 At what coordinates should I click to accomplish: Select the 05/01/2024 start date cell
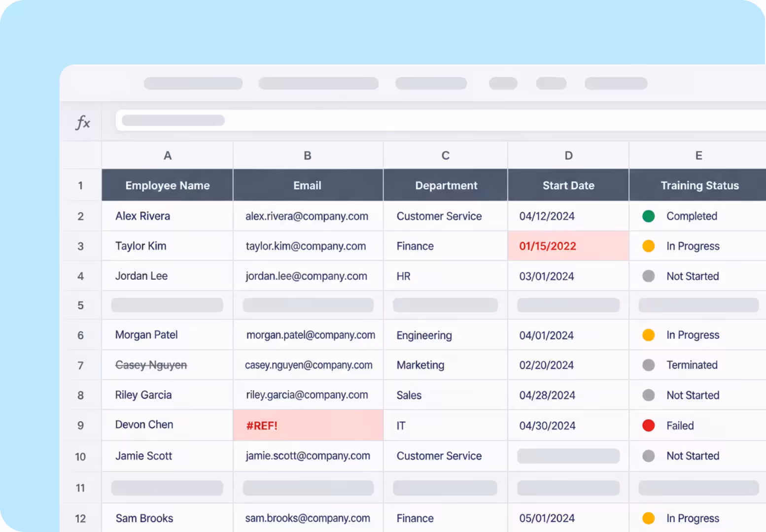[568, 518]
